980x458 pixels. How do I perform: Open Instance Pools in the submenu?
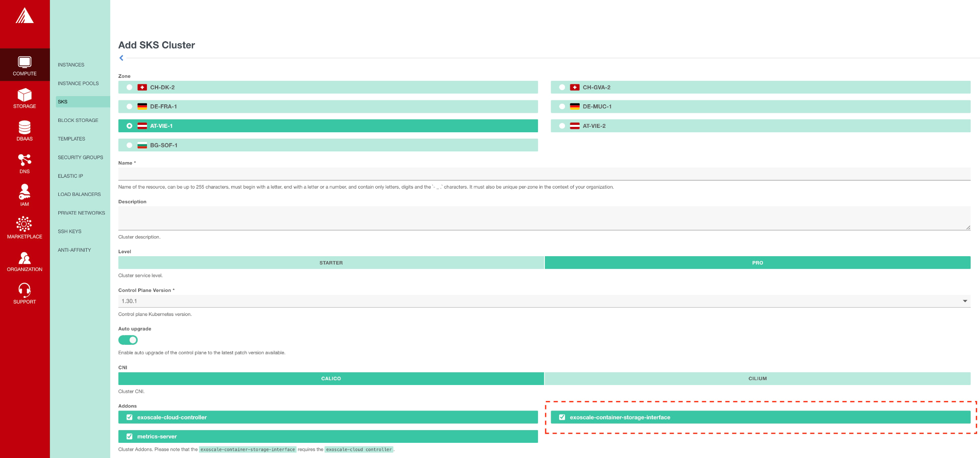point(78,83)
